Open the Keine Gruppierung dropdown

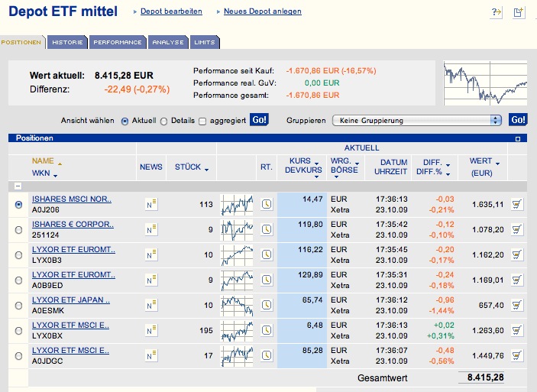pyautogui.click(x=417, y=120)
